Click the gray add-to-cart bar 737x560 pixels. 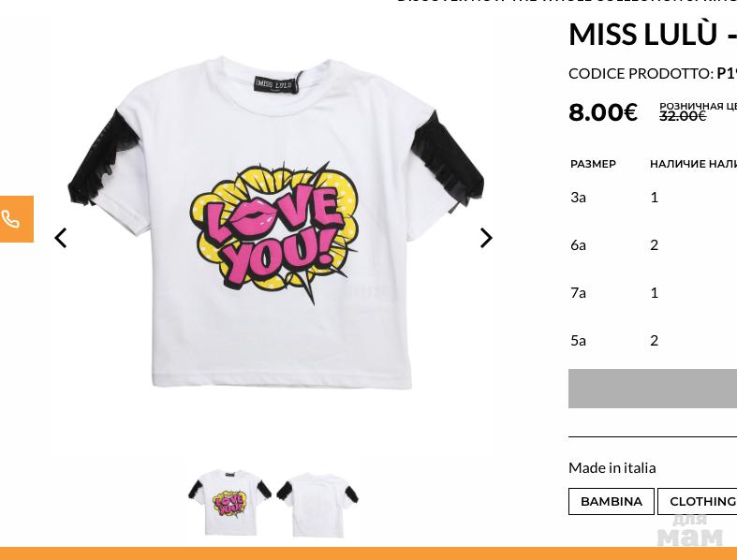653,389
